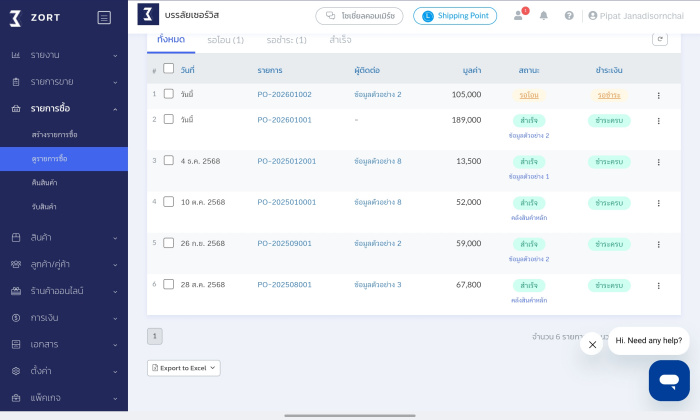Close the 'Hi. Need any help?' popup
This screenshot has width=700, height=420.
pyautogui.click(x=592, y=343)
